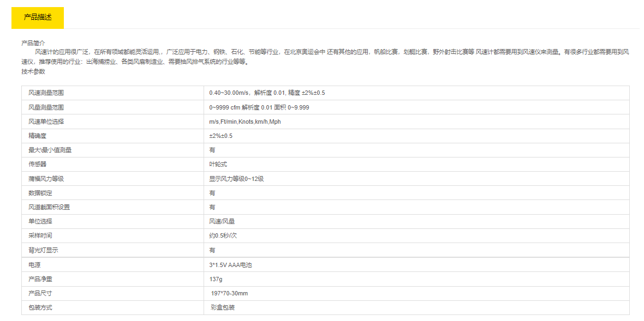Click the 产品简介 heading
644x321 pixels.
pos(33,43)
